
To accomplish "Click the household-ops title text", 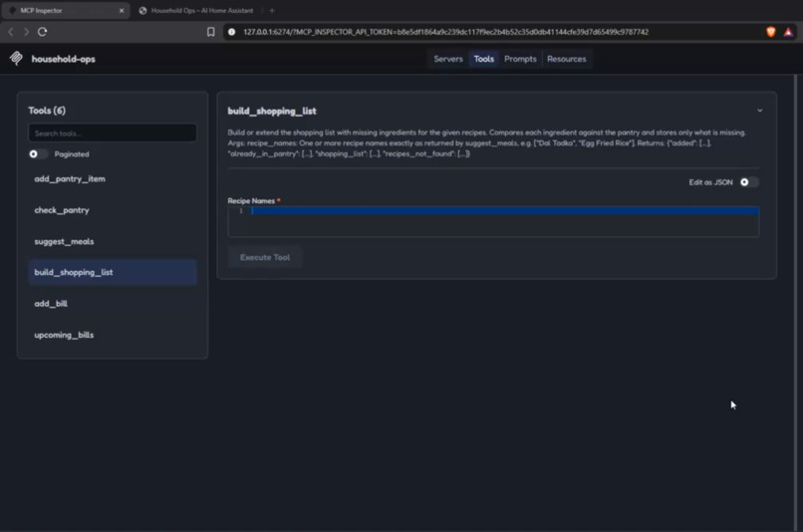I will click(x=64, y=59).
